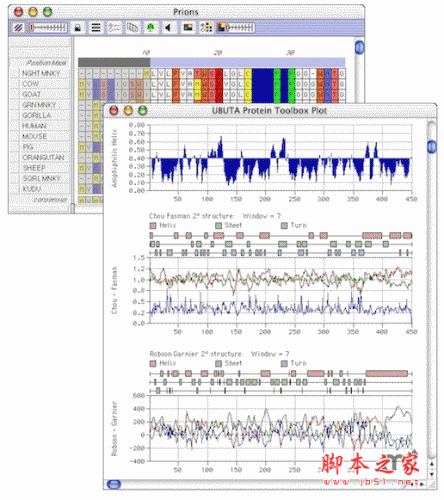444x500 pixels.
Task: Click the scroll down arrow in Plot window
Action: (x=431, y=474)
